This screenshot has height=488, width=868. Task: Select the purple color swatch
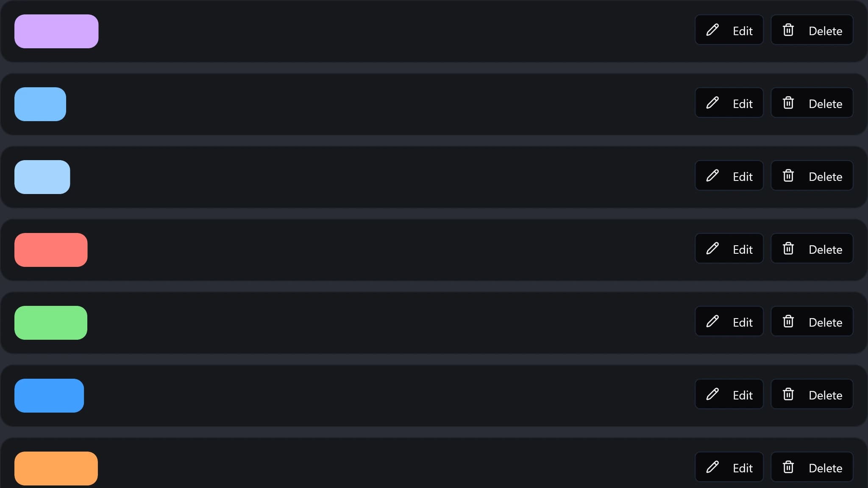pyautogui.click(x=56, y=31)
